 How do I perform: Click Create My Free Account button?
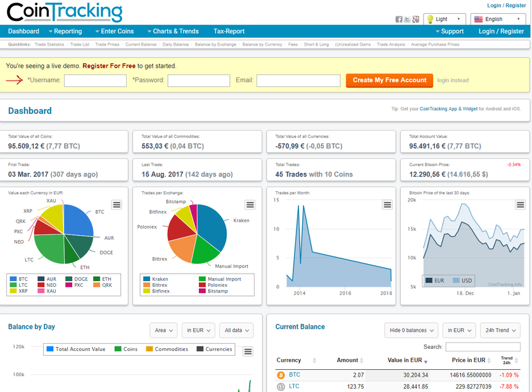coord(389,80)
